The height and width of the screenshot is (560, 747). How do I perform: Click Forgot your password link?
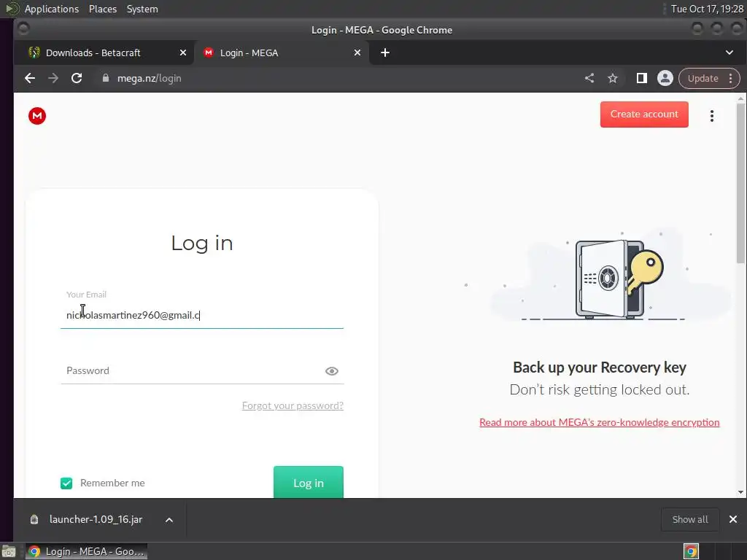[293, 405]
